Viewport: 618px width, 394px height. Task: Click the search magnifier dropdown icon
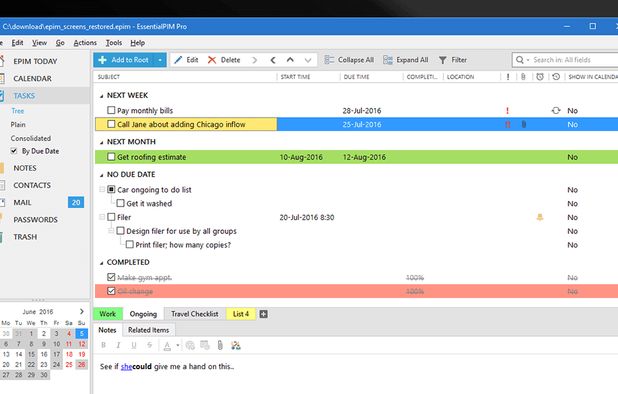(522, 60)
